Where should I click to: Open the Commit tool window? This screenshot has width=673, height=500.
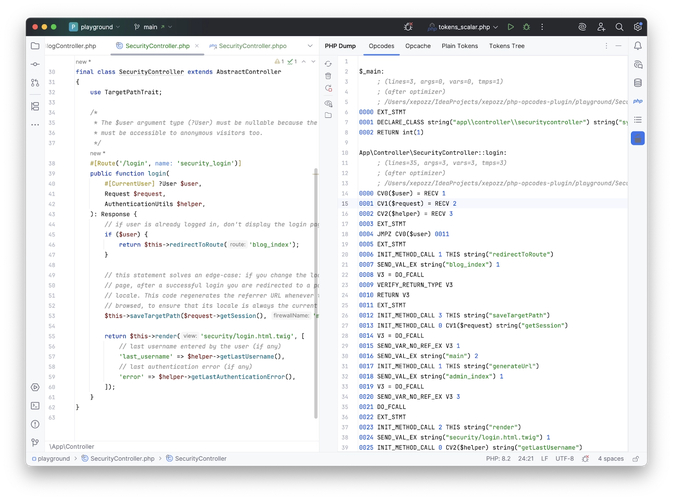point(35,64)
